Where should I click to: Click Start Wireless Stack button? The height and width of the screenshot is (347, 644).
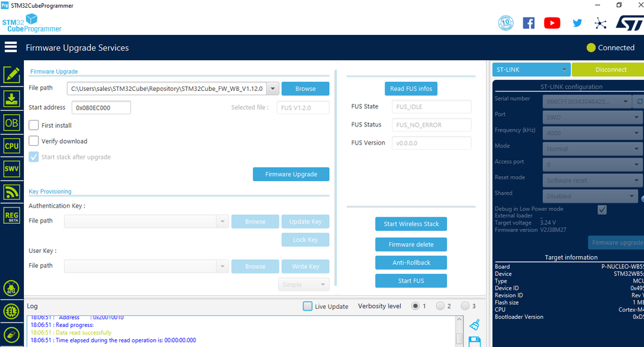(x=411, y=224)
